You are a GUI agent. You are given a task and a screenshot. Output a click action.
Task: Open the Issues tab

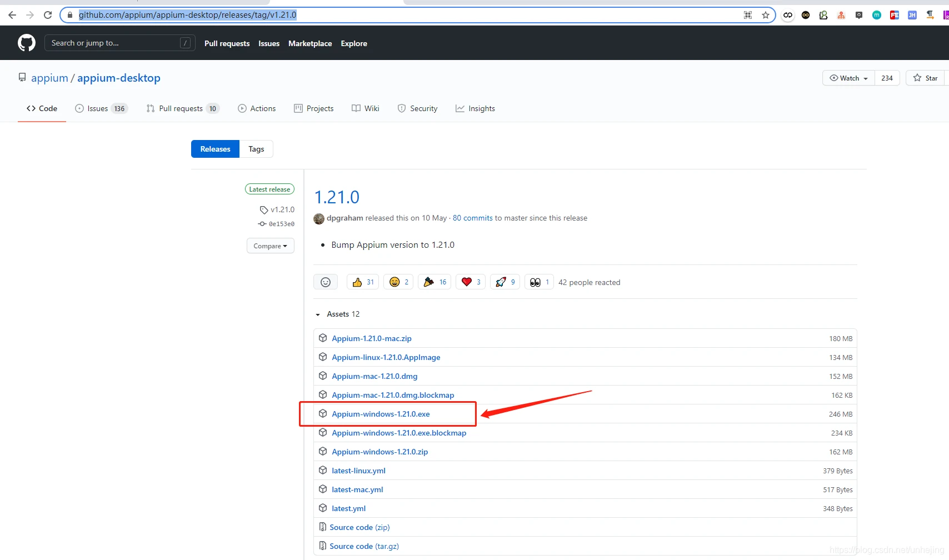(101, 108)
